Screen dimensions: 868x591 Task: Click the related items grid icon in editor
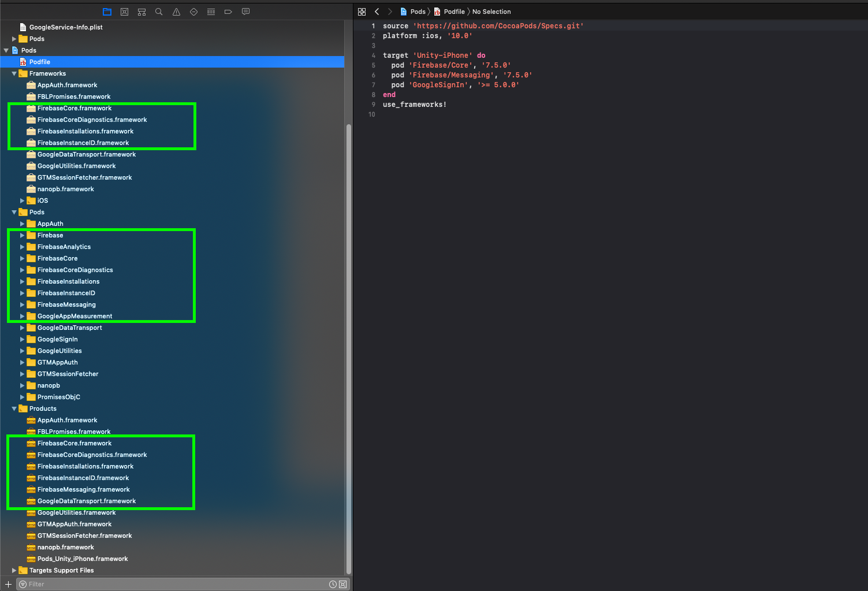[362, 12]
